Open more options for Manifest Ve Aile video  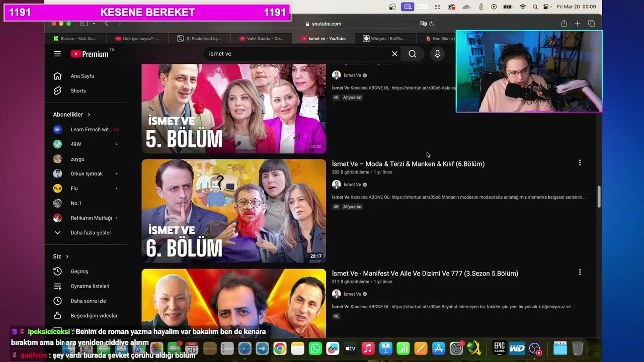point(580,272)
